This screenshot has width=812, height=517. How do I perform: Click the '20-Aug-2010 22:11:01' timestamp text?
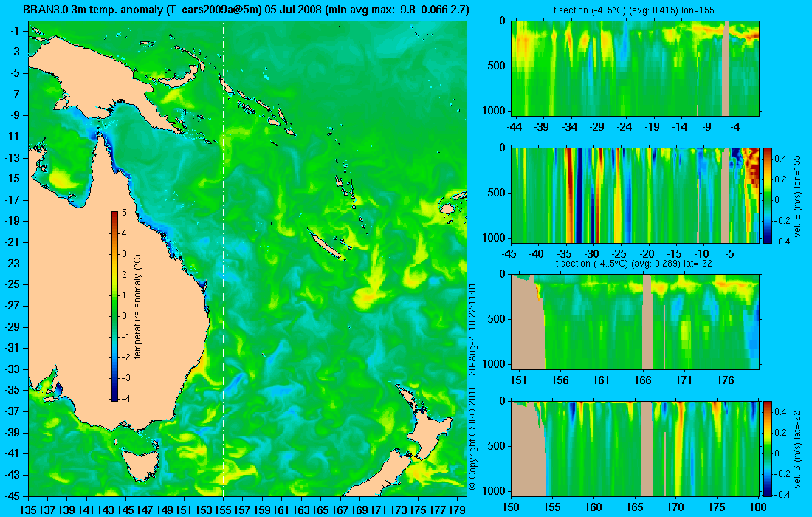tap(472, 329)
